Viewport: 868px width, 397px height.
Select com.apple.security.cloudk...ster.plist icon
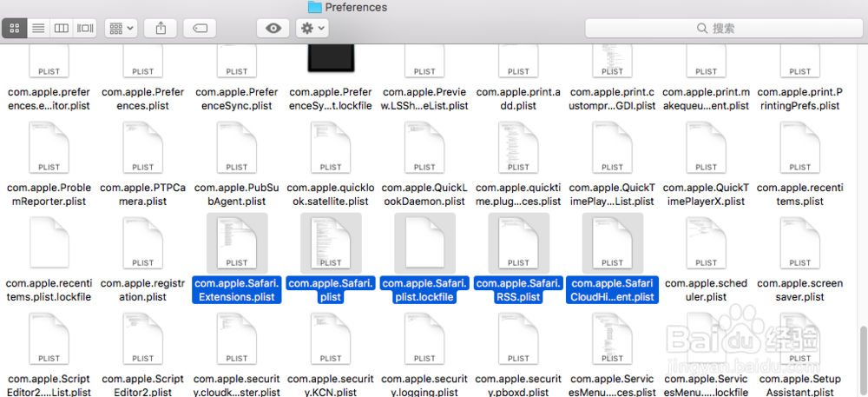pos(237,338)
